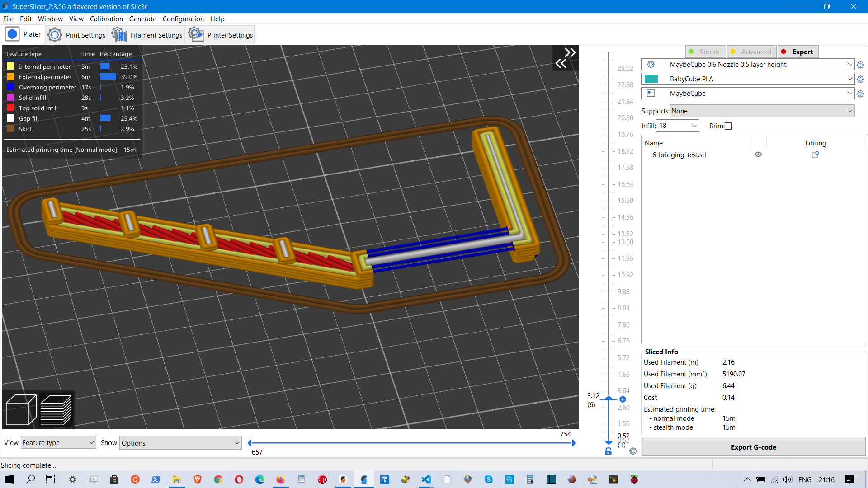The width and height of the screenshot is (868, 488).
Task: Open File Explorer from taskbar
Action: click(176, 479)
